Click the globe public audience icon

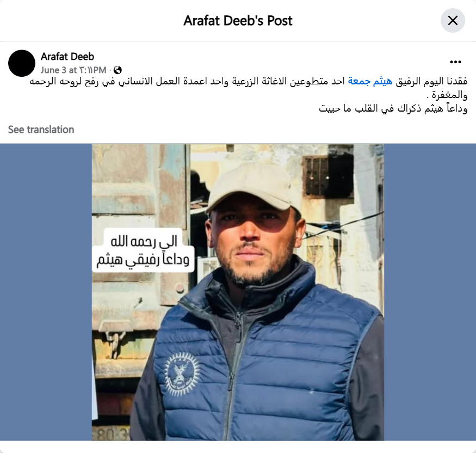tap(118, 70)
